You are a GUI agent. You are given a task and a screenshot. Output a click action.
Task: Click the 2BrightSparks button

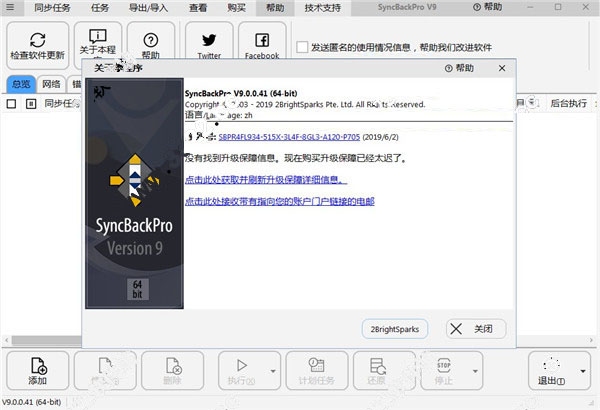[x=395, y=329]
